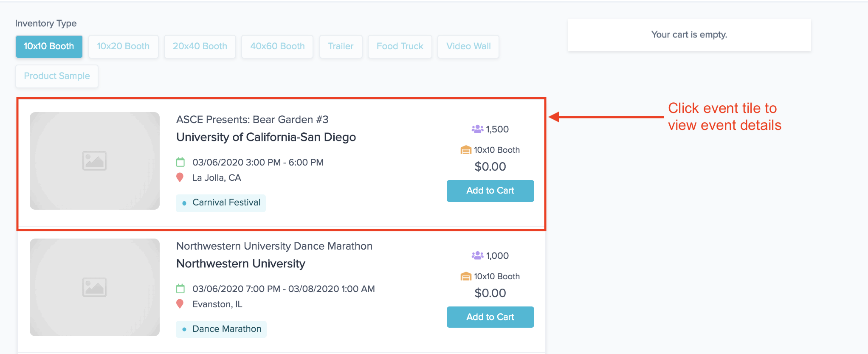
Task: Click the Inventory Type heading
Action: (x=46, y=23)
